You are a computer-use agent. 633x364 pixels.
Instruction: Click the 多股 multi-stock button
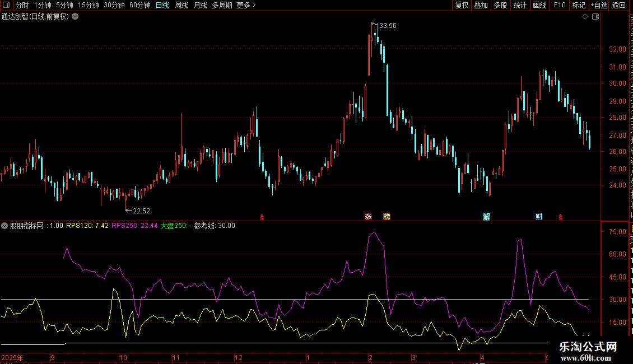point(500,5)
